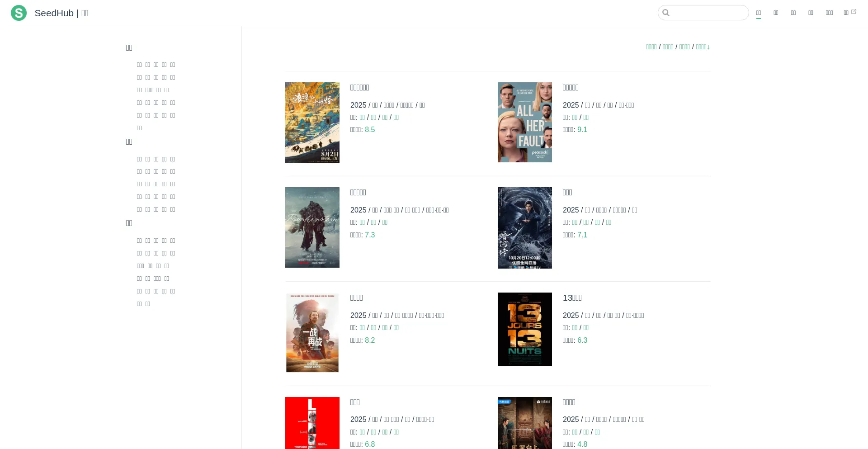This screenshot has height=449, width=868.
Task: Open the red poster in bottom row
Action: pyautogui.click(x=312, y=423)
